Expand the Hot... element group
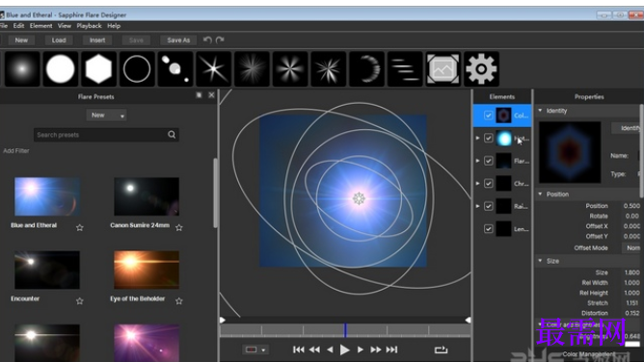 click(477, 139)
